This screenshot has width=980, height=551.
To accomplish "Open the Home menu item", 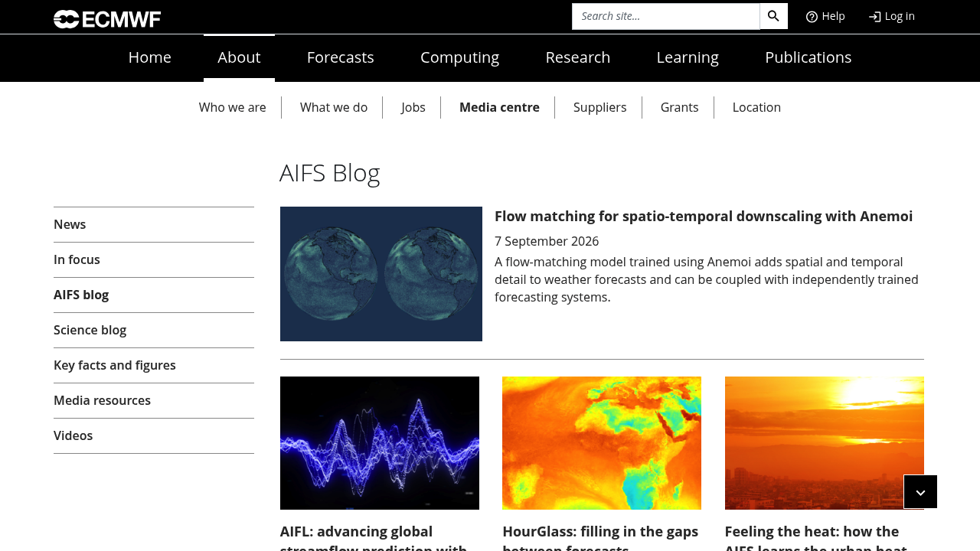I will (x=150, y=57).
